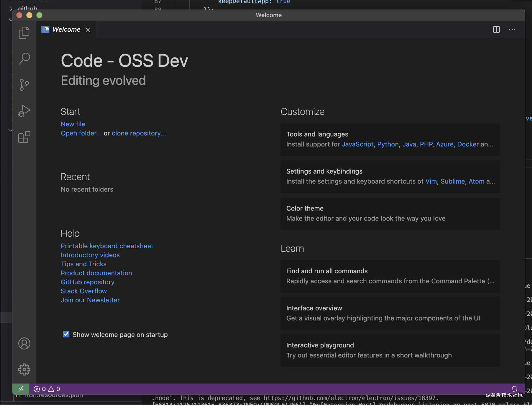The width and height of the screenshot is (532, 406).
Task: Open Find and run all commands card
Action: point(390,277)
